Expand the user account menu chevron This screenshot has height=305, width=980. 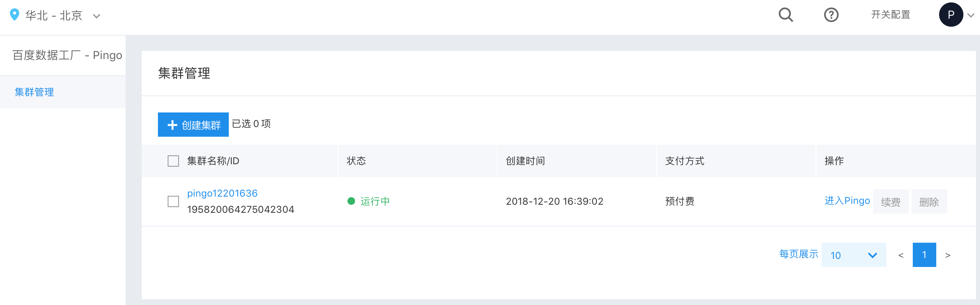[971, 15]
